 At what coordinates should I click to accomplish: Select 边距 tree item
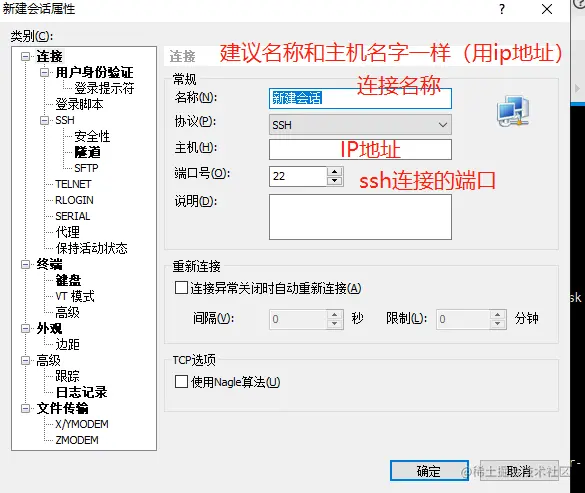[x=68, y=344]
